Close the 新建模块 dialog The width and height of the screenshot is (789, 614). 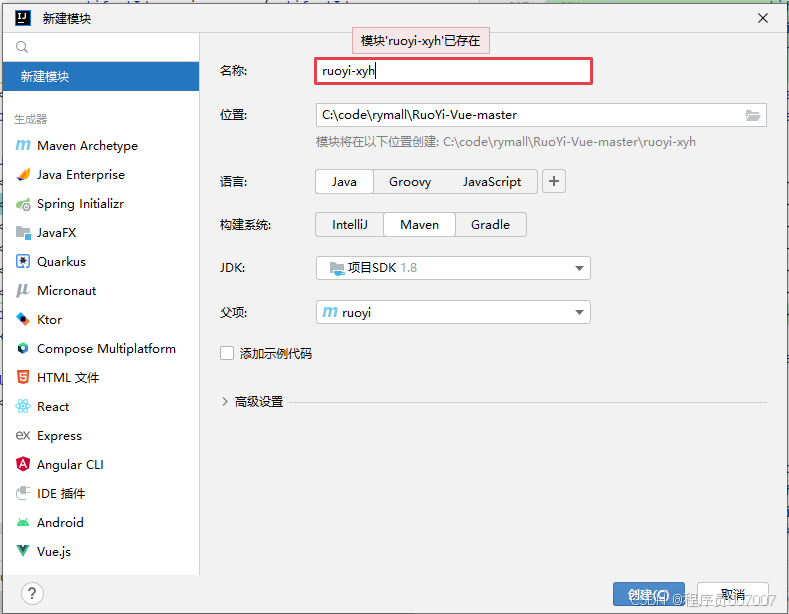tap(763, 18)
